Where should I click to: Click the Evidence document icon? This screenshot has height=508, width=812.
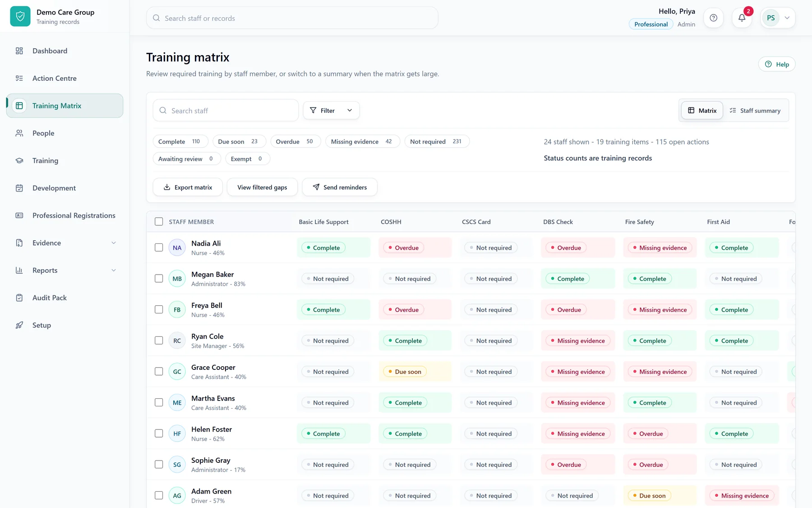pyautogui.click(x=19, y=243)
